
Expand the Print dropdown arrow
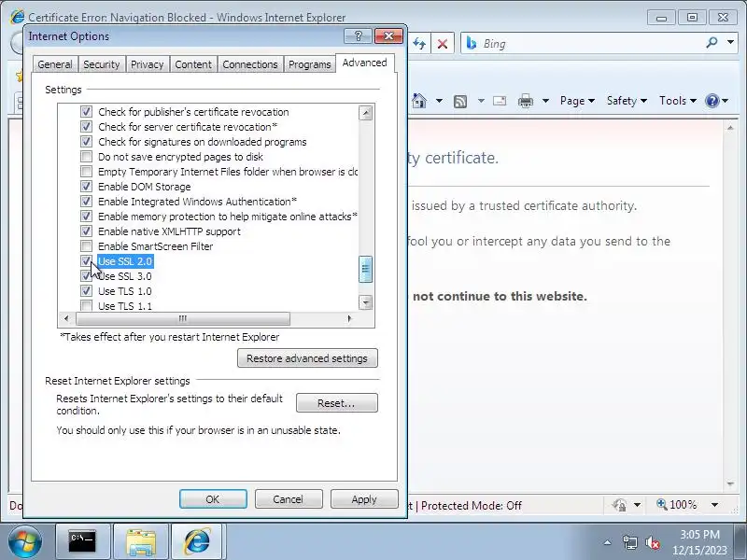coord(546,101)
